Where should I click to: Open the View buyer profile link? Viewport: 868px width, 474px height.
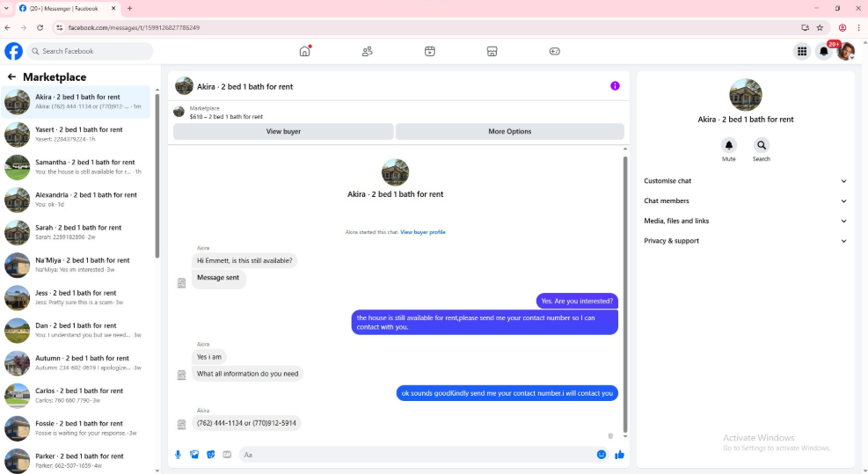tap(423, 232)
